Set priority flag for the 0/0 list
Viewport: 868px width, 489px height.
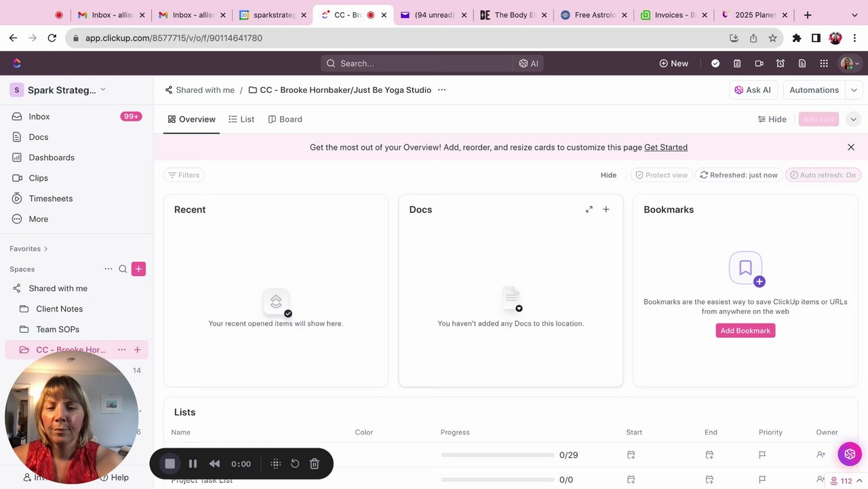[762, 480]
